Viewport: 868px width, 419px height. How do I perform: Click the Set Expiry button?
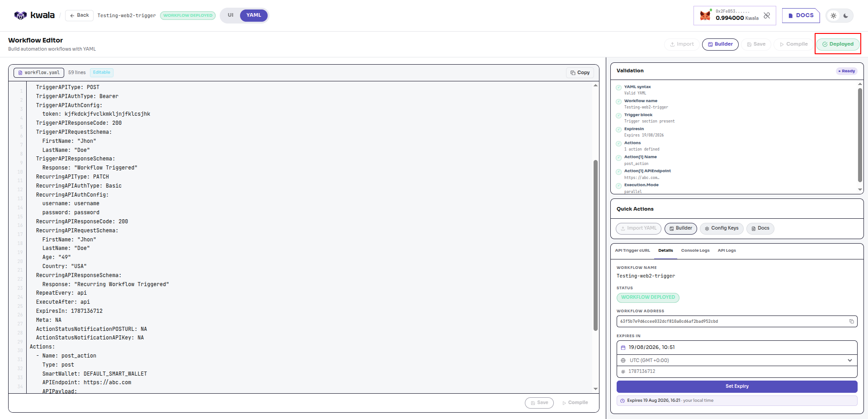737,386
